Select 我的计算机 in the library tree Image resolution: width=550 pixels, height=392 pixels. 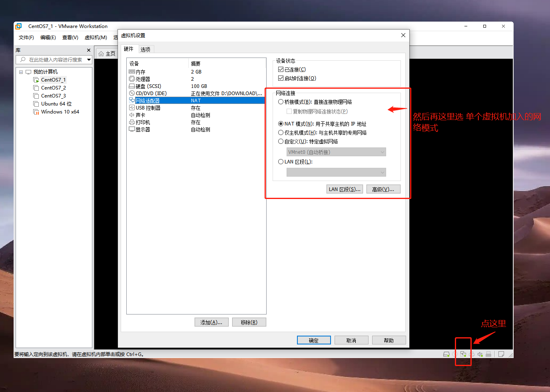(x=46, y=72)
